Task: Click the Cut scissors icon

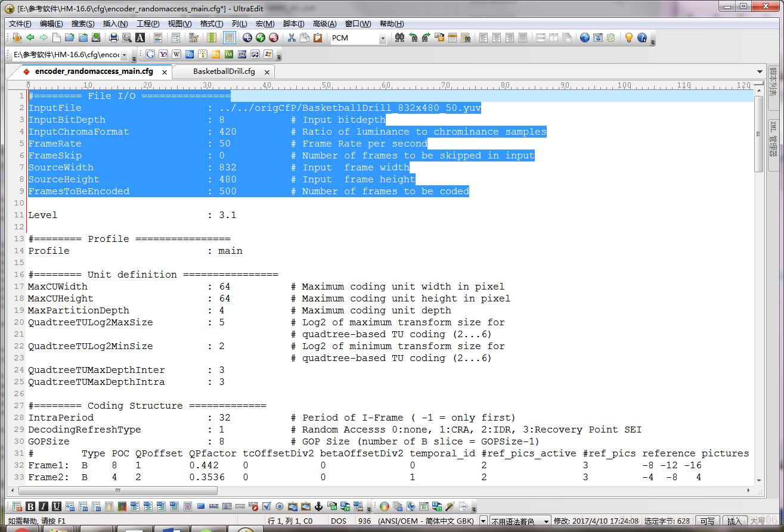Action: pyautogui.click(x=292, y=38)
